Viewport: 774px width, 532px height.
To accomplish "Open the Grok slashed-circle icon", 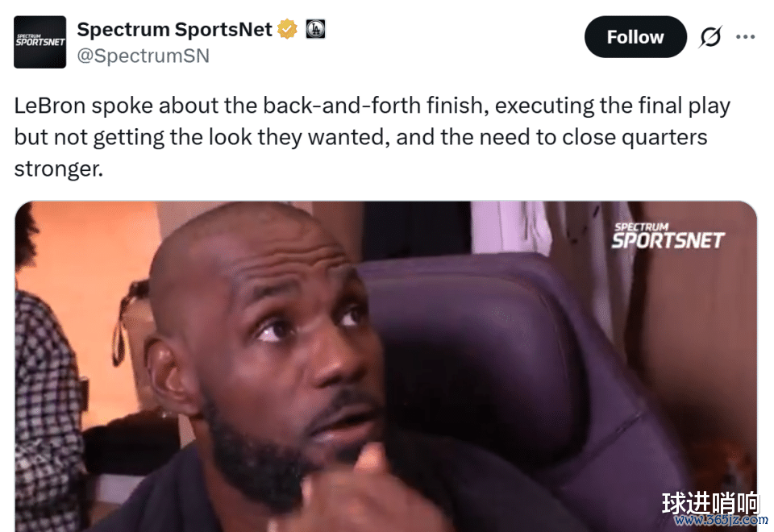I will 710,37.
